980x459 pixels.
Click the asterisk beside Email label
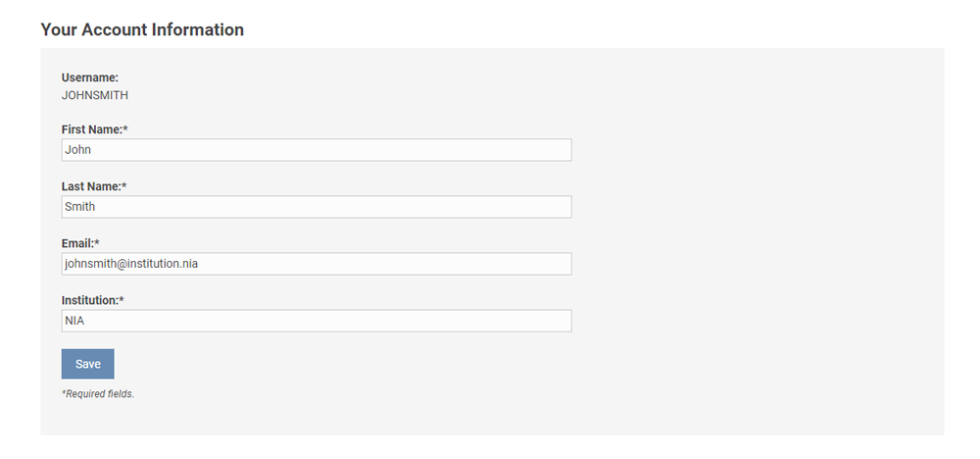(x=97, y=242)
